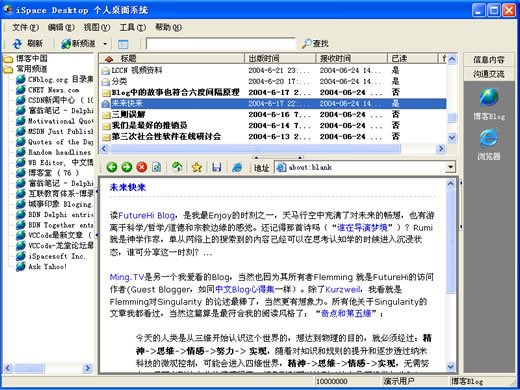
Task: Select the VCCode-龙堂论坛 channel
Action: 61,246
